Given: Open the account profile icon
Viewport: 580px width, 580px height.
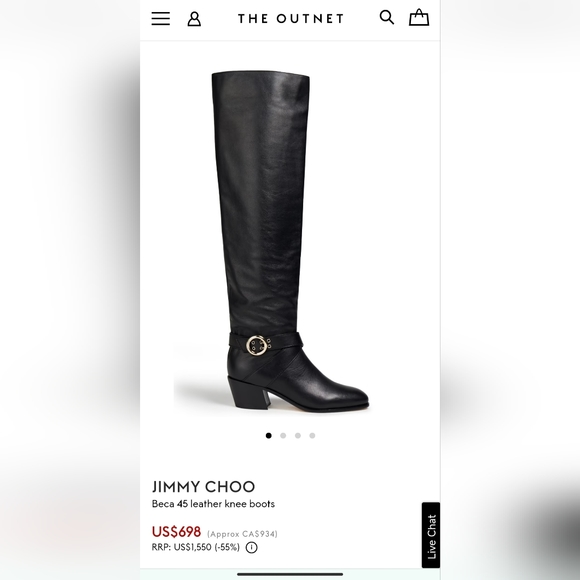Looking at the screenshot, I should [194, 18].
